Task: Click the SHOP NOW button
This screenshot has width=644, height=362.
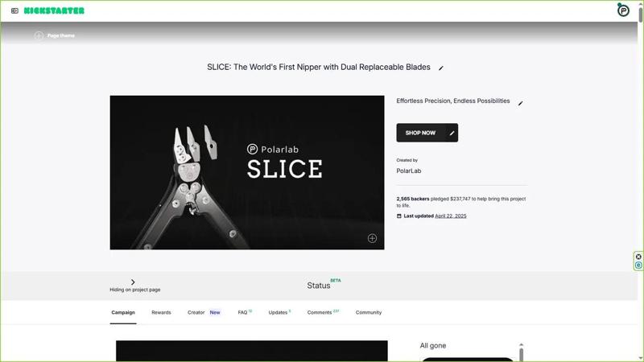Action: coord(420,133)
